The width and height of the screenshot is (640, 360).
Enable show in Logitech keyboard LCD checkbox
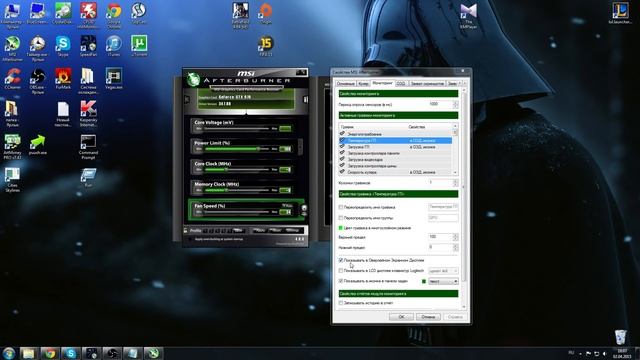(341, 271)
